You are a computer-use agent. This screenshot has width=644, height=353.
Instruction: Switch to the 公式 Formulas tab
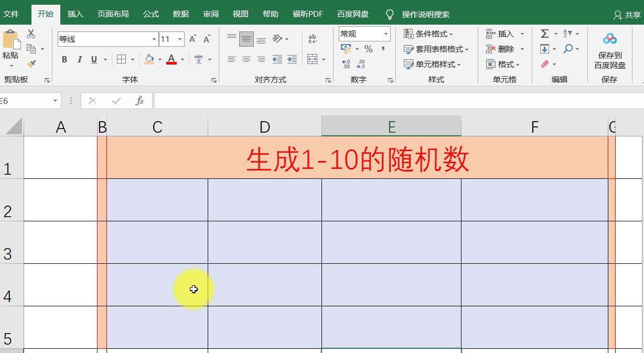tap(151, 14)
